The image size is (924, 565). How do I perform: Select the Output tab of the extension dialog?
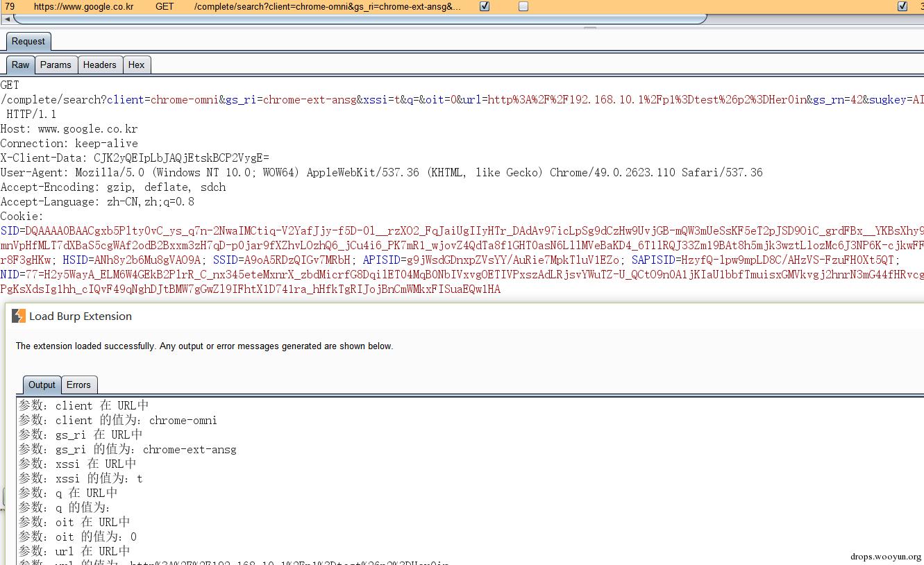pos(42,385)
